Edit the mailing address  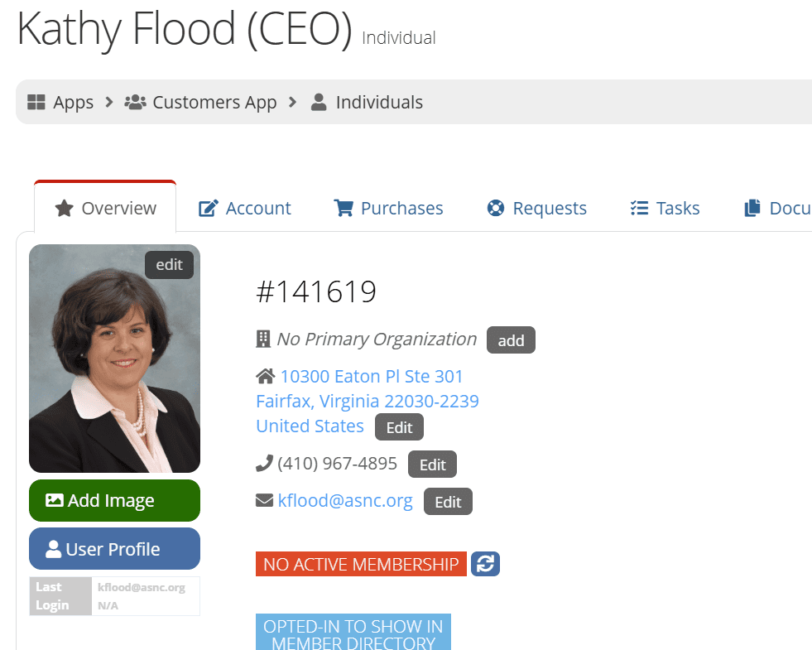pyautogui.click(x=399, y=428)
